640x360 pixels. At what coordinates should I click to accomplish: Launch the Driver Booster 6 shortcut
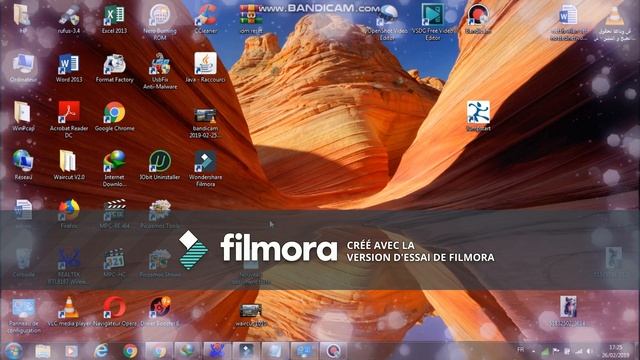[160, 311]
